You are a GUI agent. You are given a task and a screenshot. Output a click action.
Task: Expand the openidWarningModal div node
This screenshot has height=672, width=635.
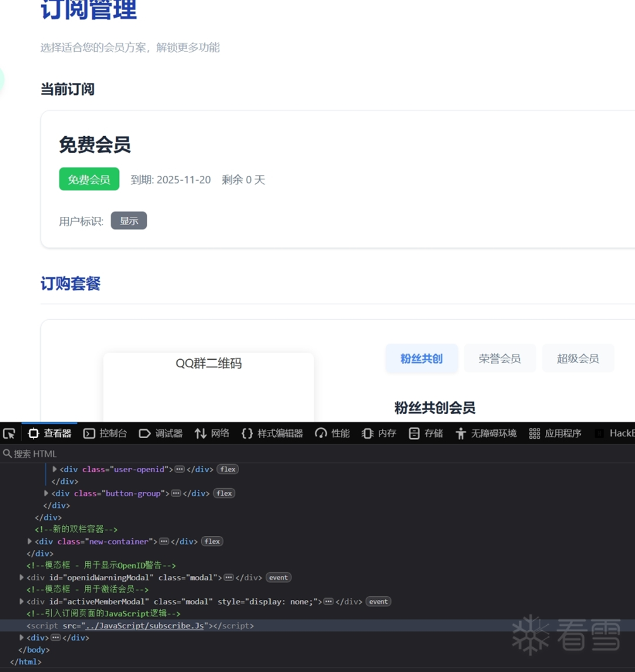point(22,577)
